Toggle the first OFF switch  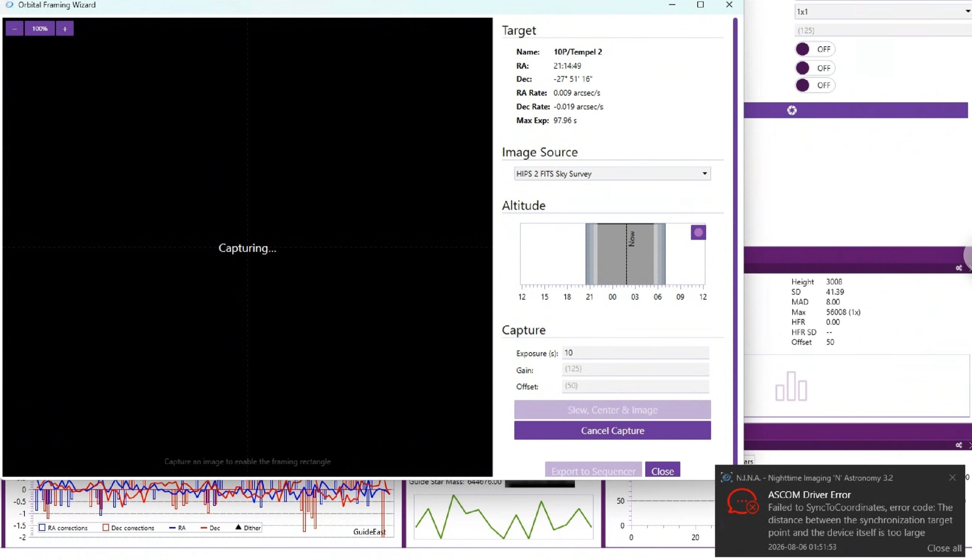(x=815, y=49)
